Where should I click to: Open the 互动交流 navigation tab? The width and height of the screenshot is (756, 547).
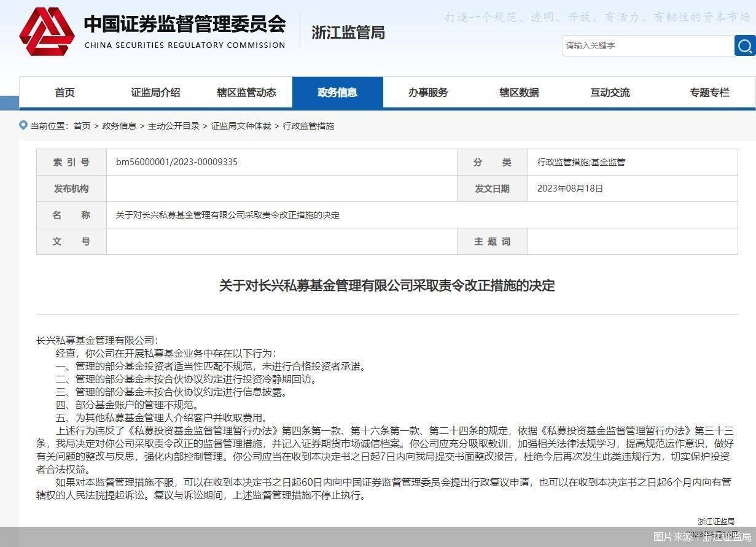point(610,93)
